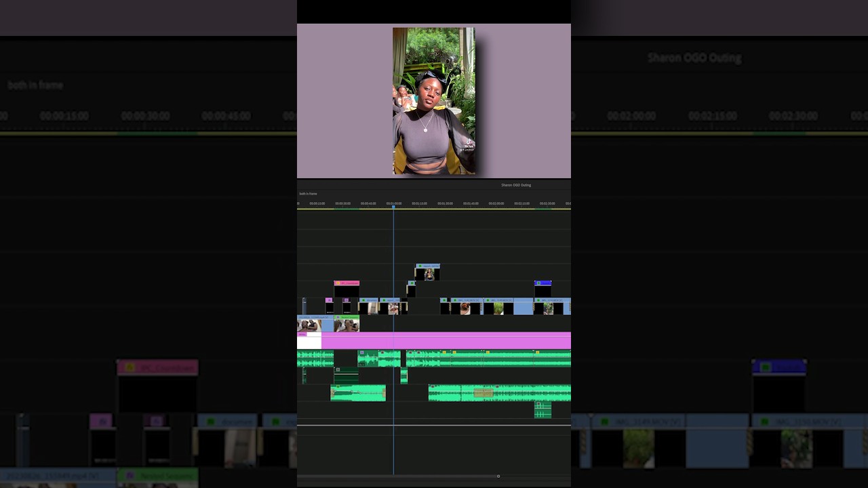Click the blue playhead handle on the ruler
This screenshot has height=488, width=868.
pos(393,207)
